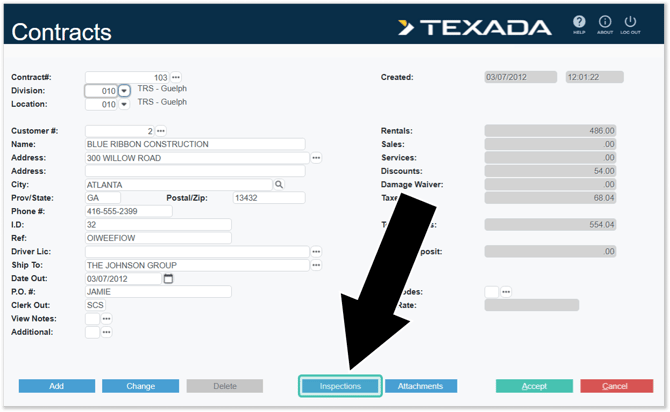The width and height of the screenshot is (670, 412).
Task: Click ellipsis button next to Customer #
Action: [x=160, y=131]
